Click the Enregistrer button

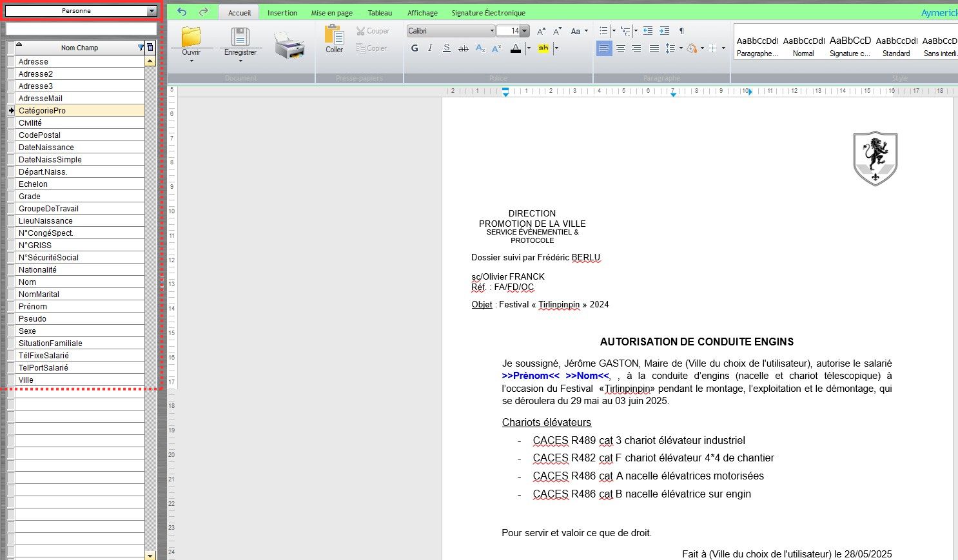click(240, 42)
